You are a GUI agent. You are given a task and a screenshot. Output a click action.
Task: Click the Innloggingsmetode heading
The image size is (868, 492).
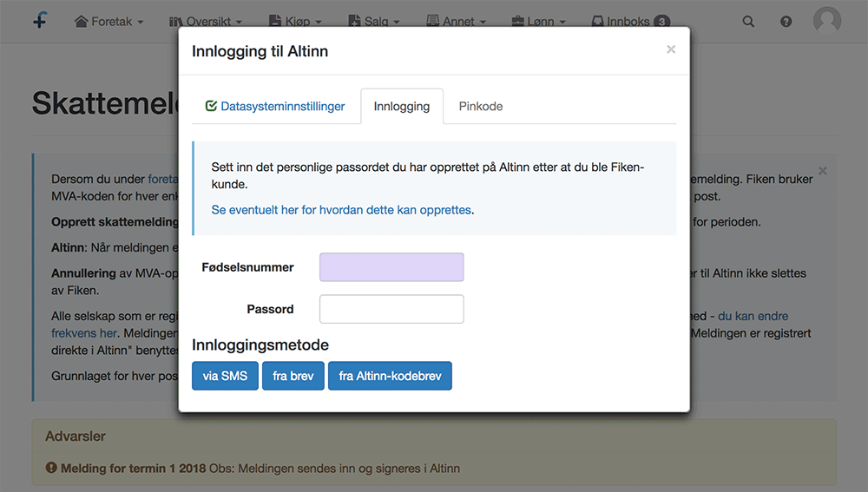pyautogui.click(x=260, y=344)
